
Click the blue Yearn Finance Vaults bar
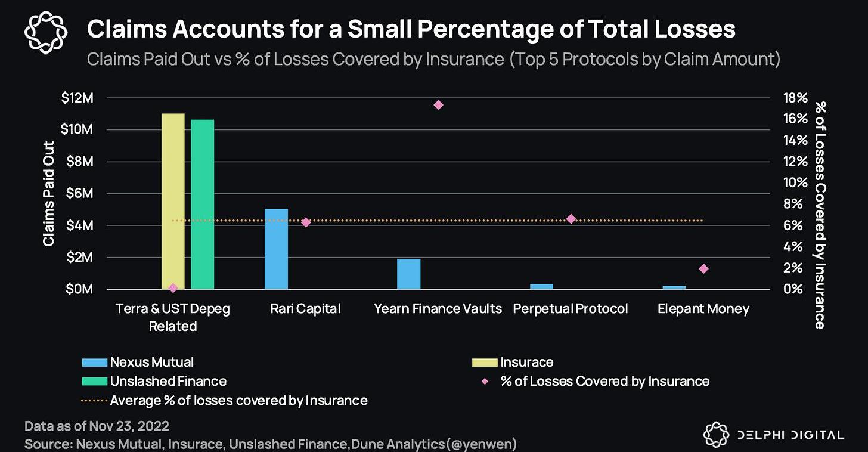point(409,274)
